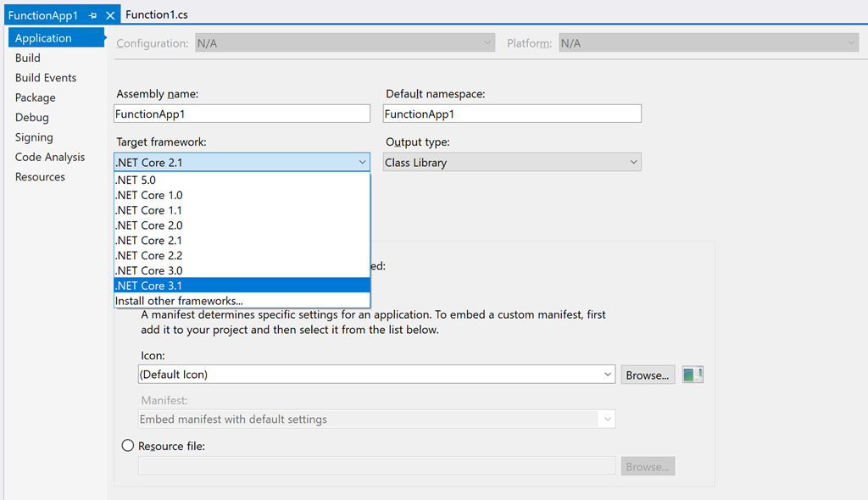Click Install other frameworks option
The width and height of the screenshot is (868, 500).
[x=242, y=301]
